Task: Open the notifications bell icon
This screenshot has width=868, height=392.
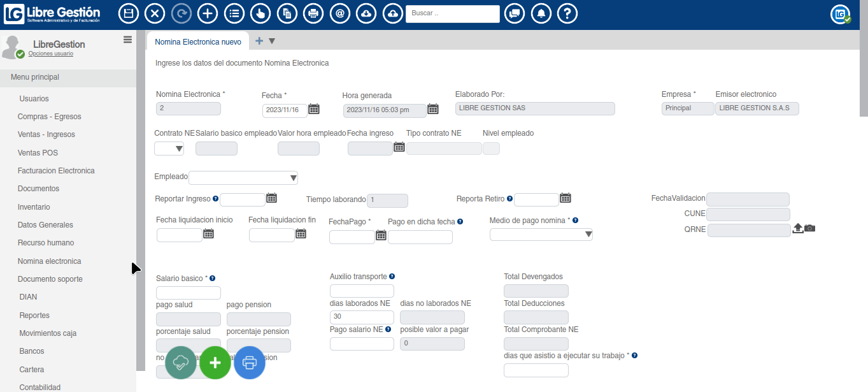Action: (x=541, y=13)
